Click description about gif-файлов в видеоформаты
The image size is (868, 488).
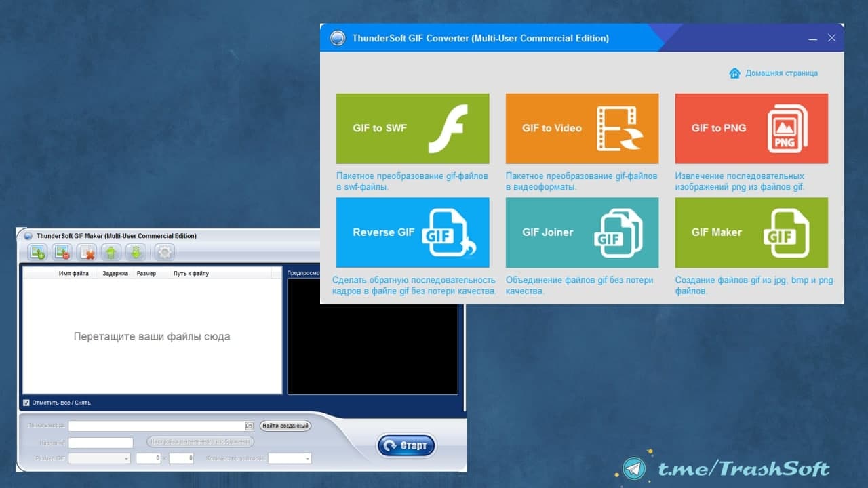582,182
